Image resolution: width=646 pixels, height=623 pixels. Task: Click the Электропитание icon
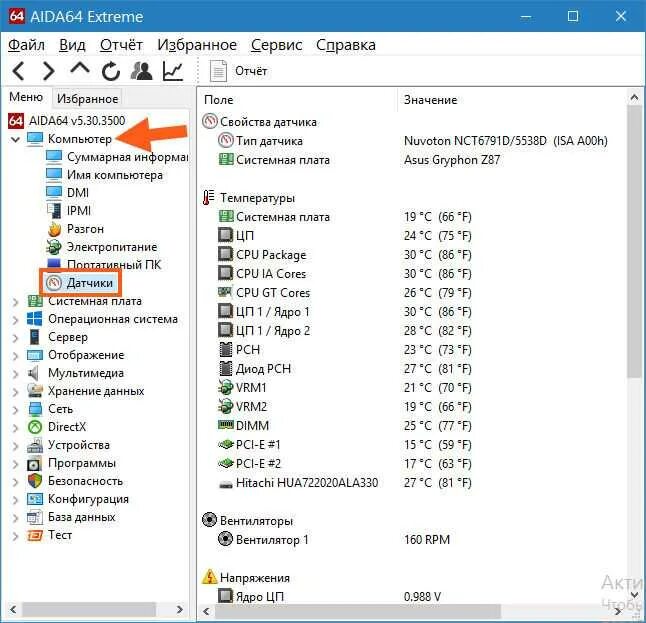click(54, 247)
